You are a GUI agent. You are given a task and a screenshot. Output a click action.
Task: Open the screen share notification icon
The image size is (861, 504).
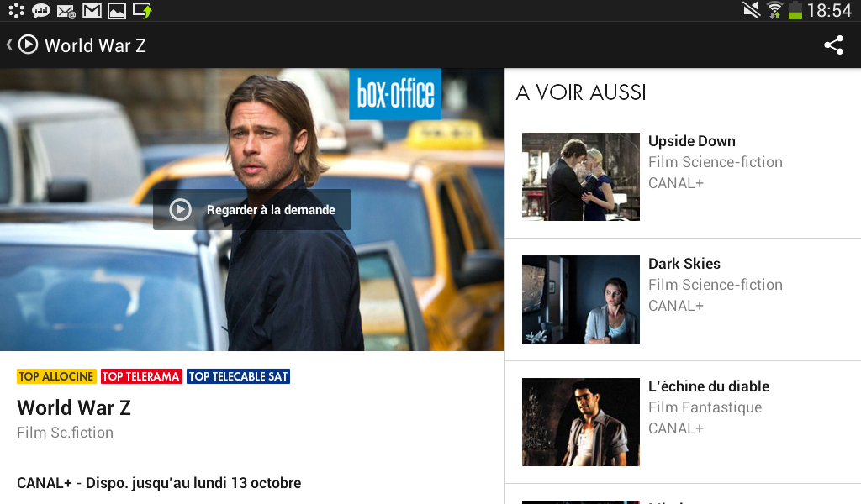coord(142,10)
